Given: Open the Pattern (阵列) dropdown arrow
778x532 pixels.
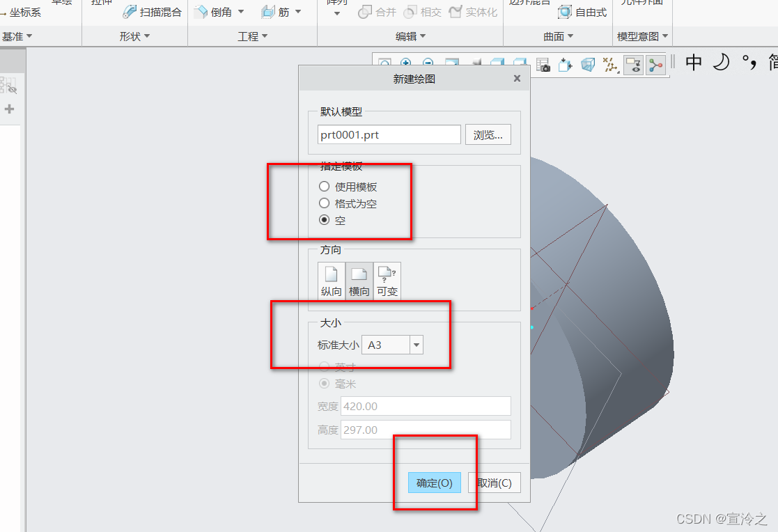Looking at the screenshot, I should click(337, 13).
